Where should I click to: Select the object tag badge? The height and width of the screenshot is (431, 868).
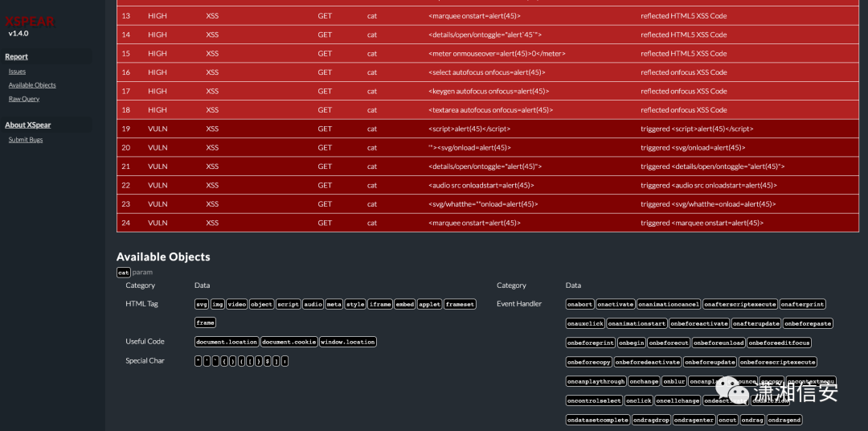261,304
